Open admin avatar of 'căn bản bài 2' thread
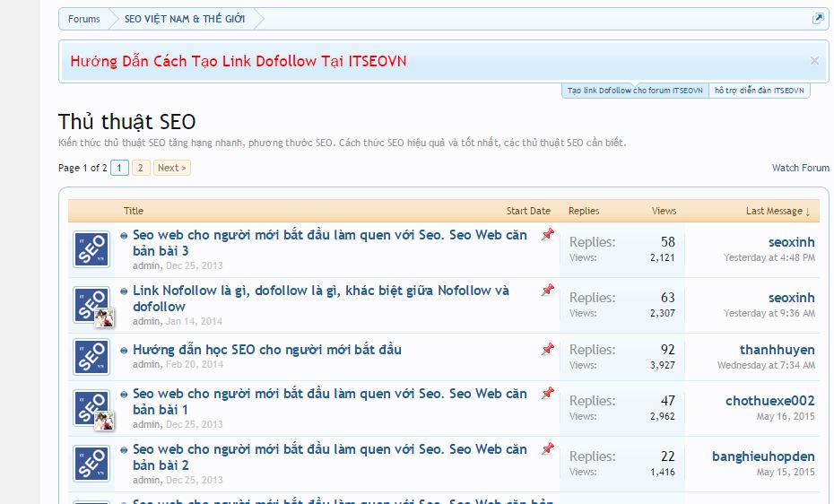 91,463
